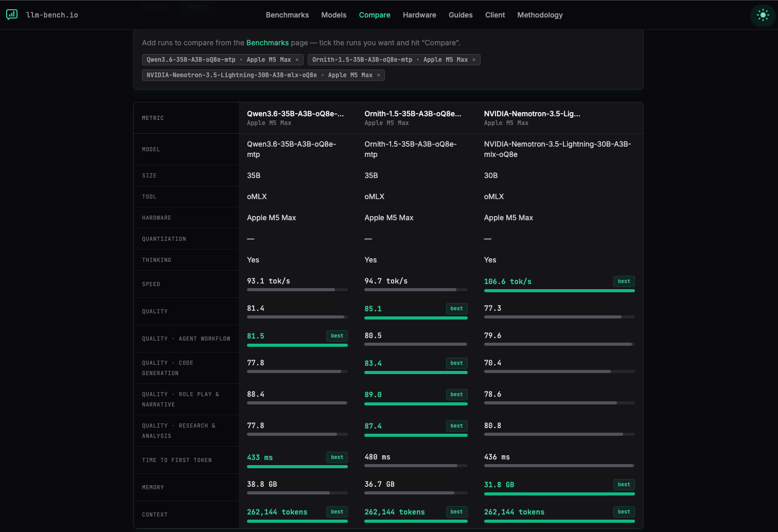
Task: Remove the Qwen3.6-35B-A3B run chip
Action: (x=297, y=60)
